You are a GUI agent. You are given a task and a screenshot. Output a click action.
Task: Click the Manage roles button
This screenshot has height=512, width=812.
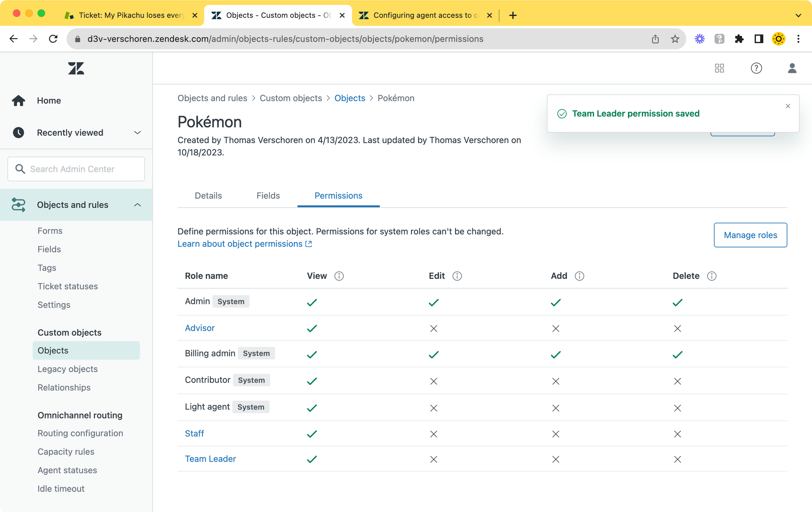click(x=750, y=235)
